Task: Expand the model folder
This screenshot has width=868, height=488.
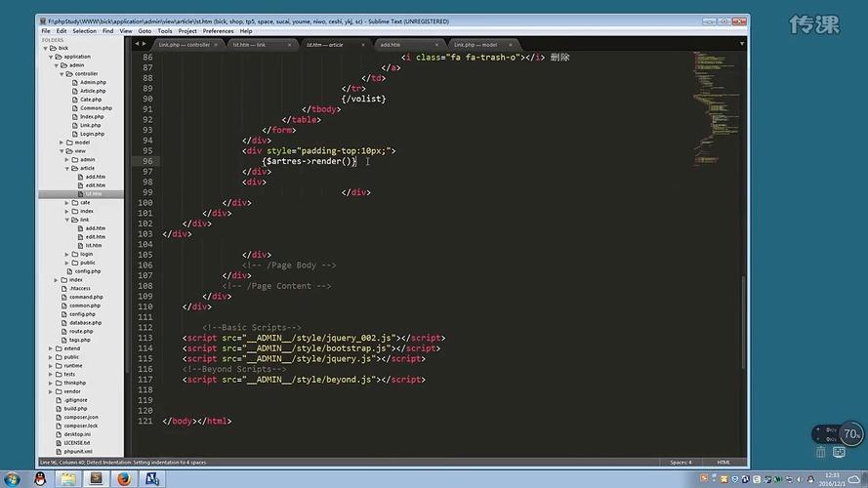Action: pos(62,142)
